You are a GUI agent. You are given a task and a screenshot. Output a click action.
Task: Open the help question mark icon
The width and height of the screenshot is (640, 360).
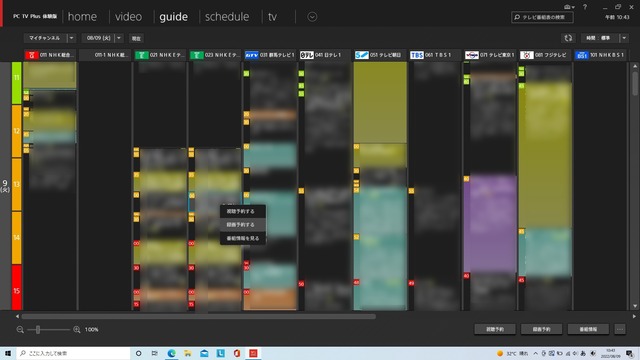tap(585, 7)
